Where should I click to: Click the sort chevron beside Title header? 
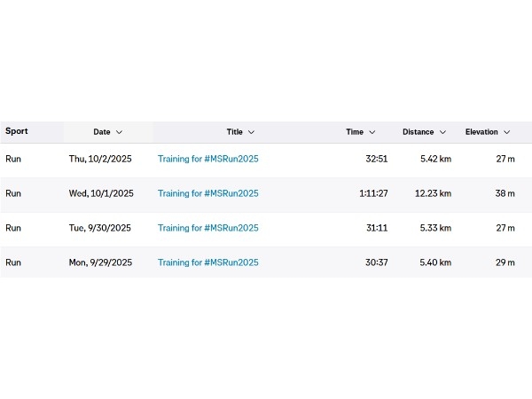(251, 132)
